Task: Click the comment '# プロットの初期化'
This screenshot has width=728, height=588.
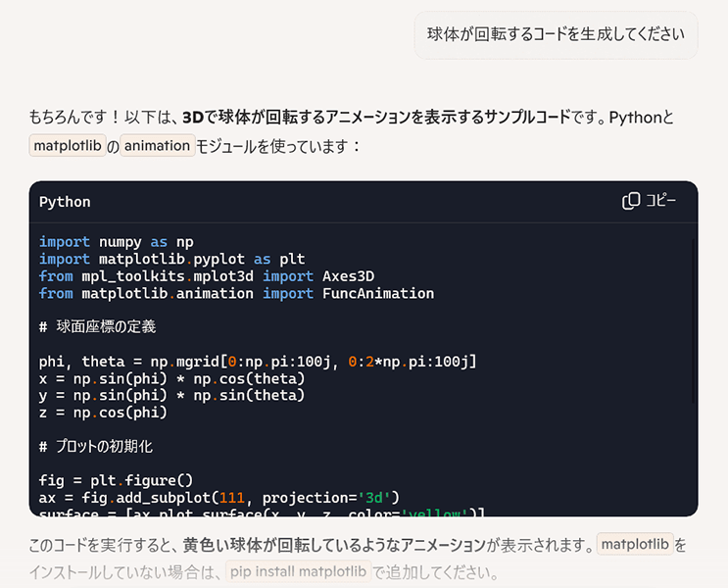Action: click(x=96, y=446)
